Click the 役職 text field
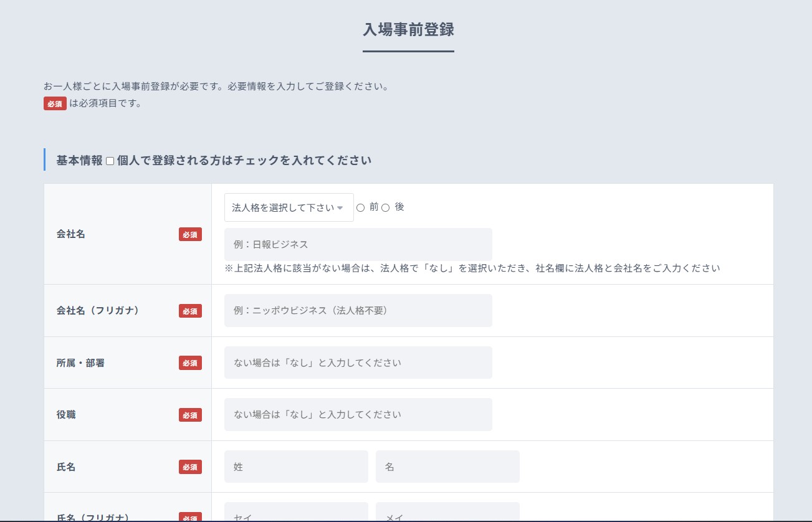Viewport: 812px width, 522px height. [x=358, y=414]
